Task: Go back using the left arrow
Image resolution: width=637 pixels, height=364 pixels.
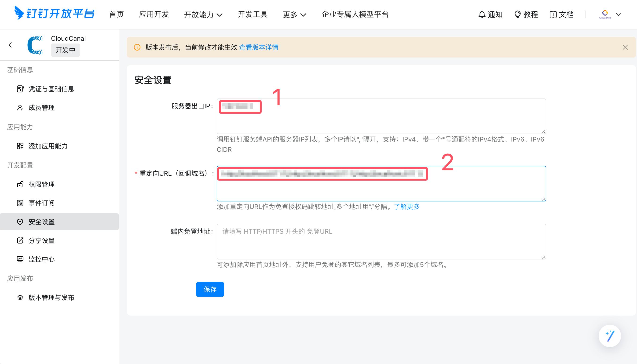Action: point(10,45)
